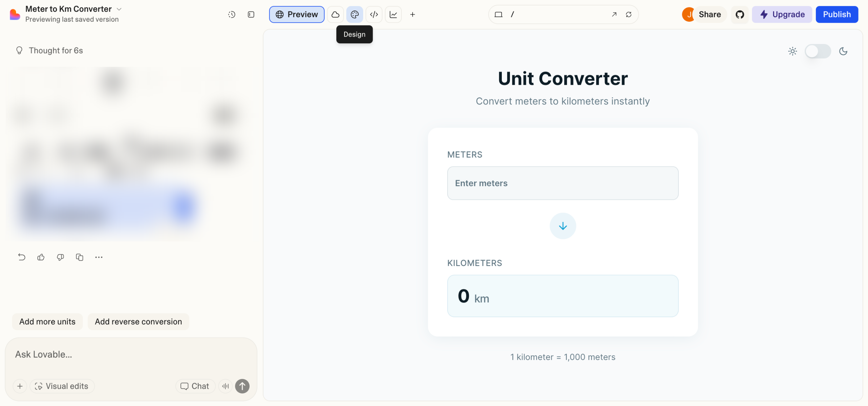Switch to the Preview tab
Viewport: 868px width, 406px height.
click(x=297, y=15)
